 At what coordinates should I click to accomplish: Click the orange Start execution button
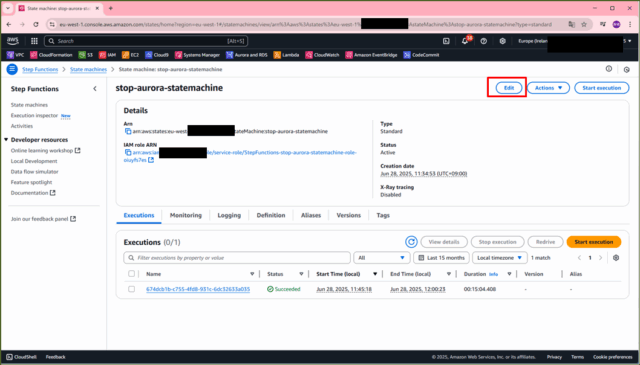click(x=593, y=242)
